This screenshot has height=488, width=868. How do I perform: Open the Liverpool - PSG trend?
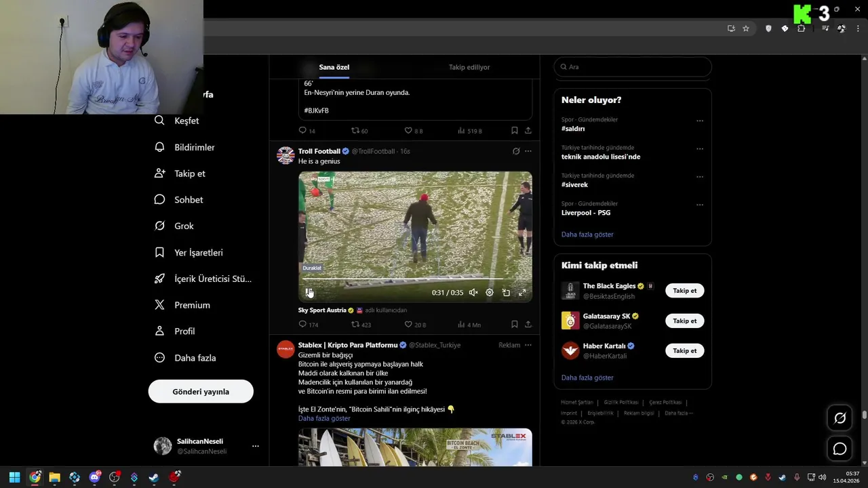point(586,213)
